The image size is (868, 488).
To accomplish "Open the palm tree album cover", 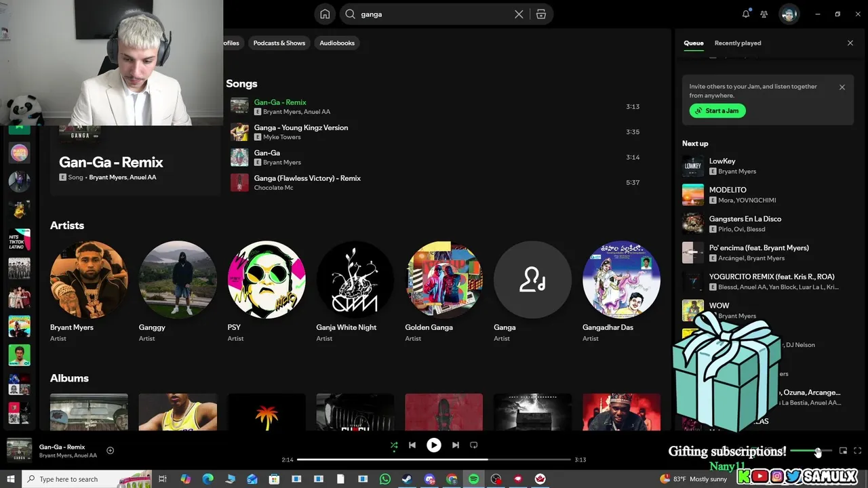I will tap(267, 412).
